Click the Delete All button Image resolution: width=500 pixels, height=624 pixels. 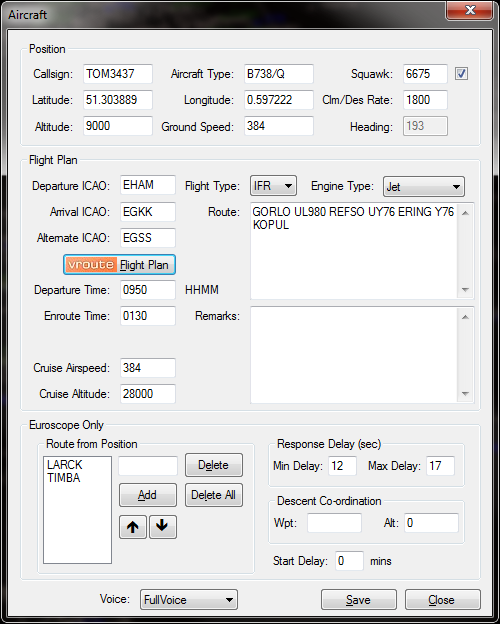pyautogui.click(x=214, y=495)
